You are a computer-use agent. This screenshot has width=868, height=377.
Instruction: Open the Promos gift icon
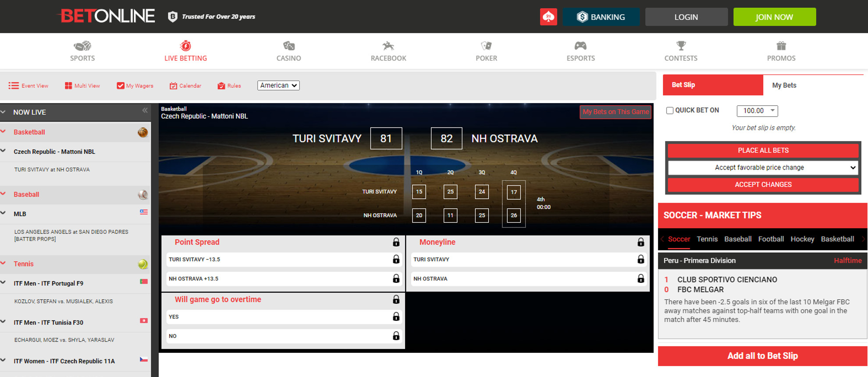pyautogui.click(x=781, y=46)
